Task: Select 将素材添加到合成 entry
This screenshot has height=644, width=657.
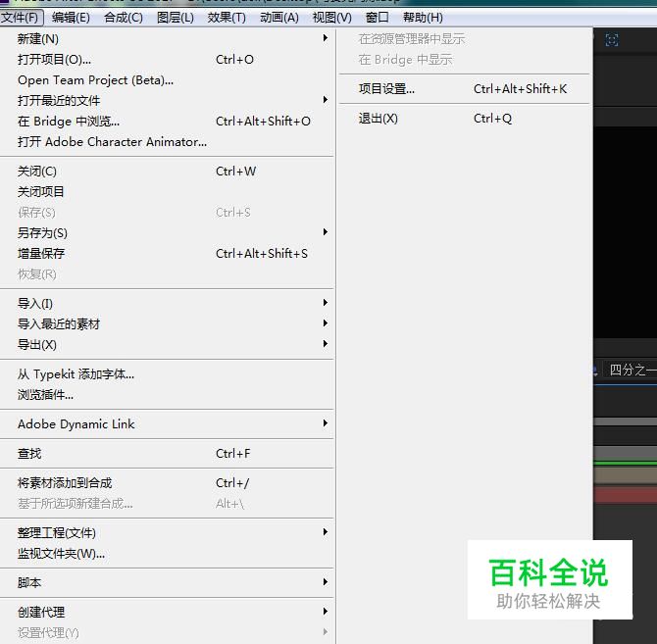Action: 167,483
